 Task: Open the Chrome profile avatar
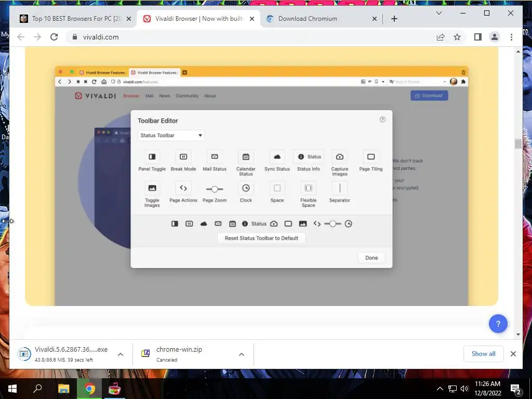pyautogui.click(x=495, y=37)
